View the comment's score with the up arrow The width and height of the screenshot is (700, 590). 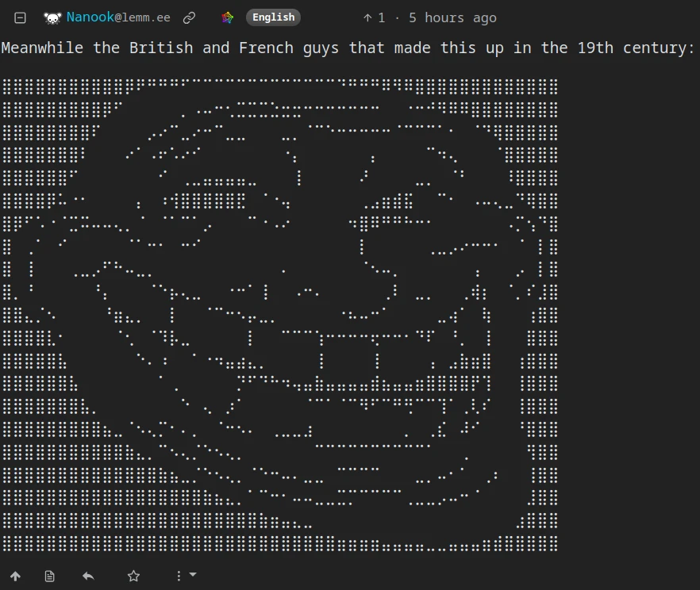tap(374, 17)
